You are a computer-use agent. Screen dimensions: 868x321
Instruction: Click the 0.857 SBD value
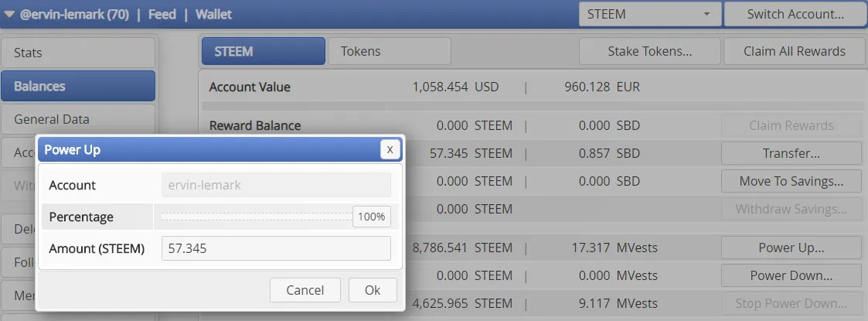click(610, 154)
